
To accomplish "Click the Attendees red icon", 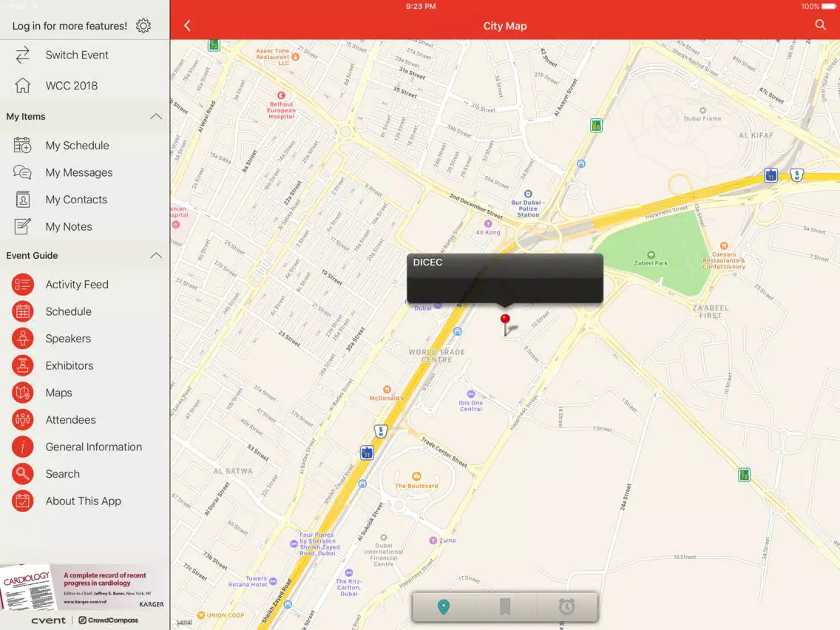I will 22,420.
